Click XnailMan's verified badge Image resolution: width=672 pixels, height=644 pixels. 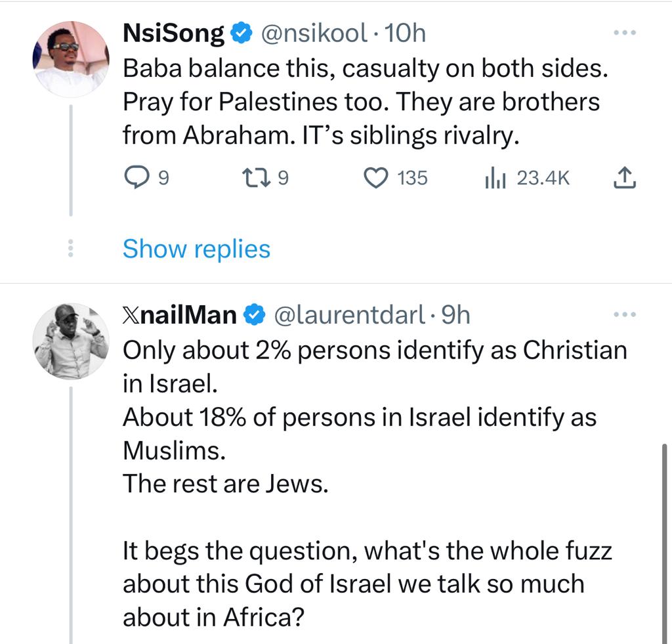click(x=253, y=316)
